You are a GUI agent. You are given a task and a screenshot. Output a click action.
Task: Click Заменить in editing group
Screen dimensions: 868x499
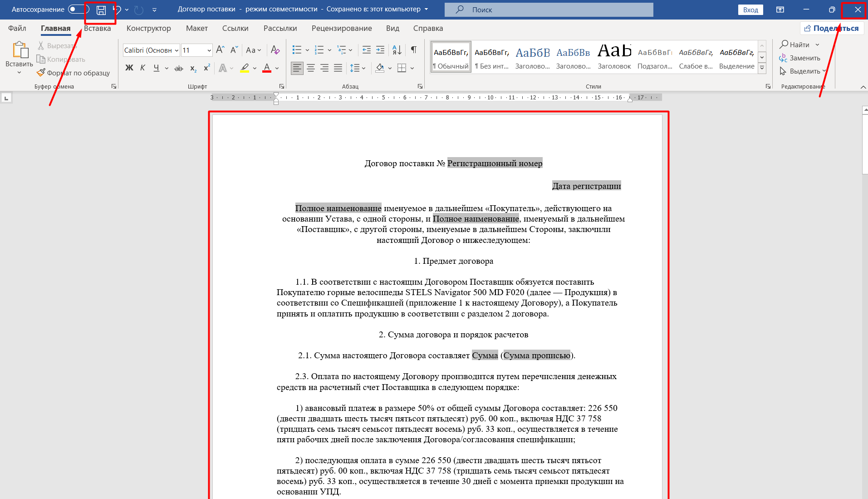pos(799,58)
